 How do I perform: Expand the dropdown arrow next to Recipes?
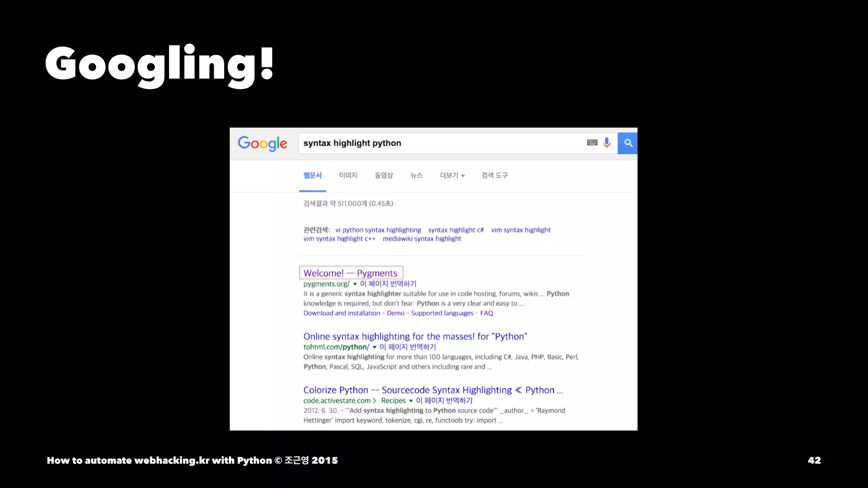click(x=411, y=401)
